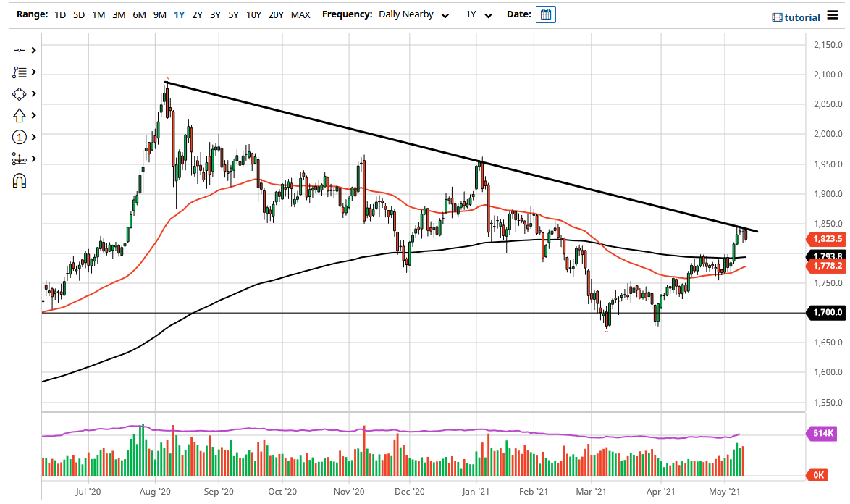Click the 2,000.0 price axis label
Image resolution: width=850 pixels, height=504 pixels.
(828, 134)
